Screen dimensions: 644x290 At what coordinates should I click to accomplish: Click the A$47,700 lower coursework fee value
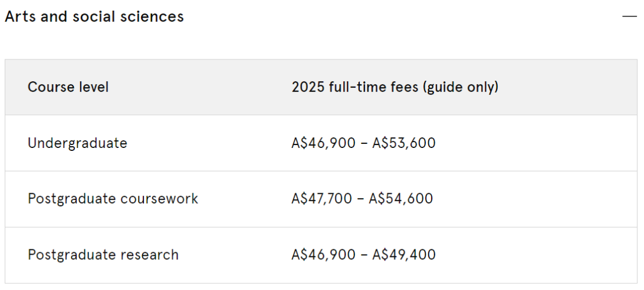coord(321,199)
